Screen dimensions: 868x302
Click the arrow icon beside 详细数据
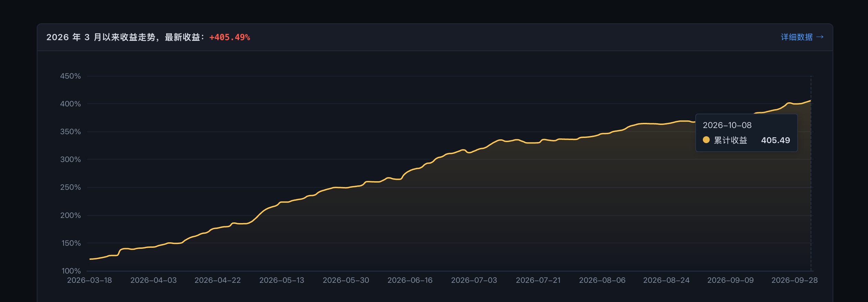pos(820,37)
